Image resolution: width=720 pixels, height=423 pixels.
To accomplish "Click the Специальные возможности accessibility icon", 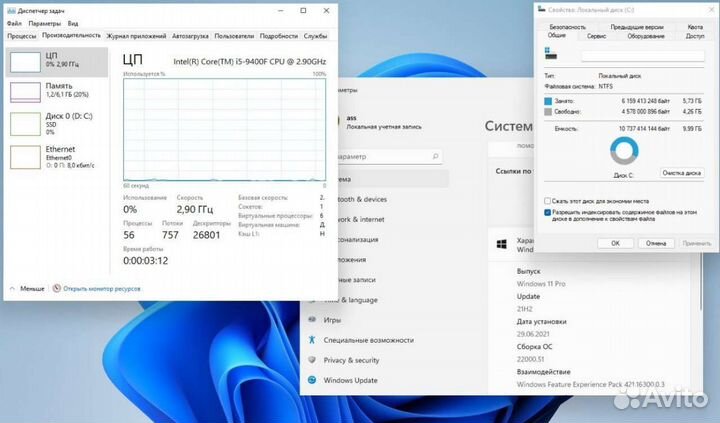I will [x=312, y=340].
